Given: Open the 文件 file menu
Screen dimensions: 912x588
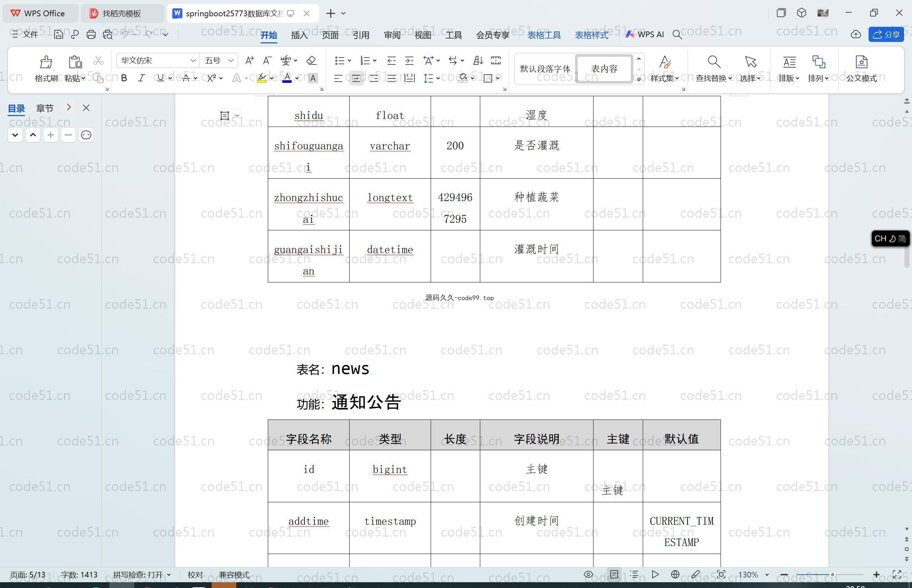Looking at the screenshot, I should 25,34.
